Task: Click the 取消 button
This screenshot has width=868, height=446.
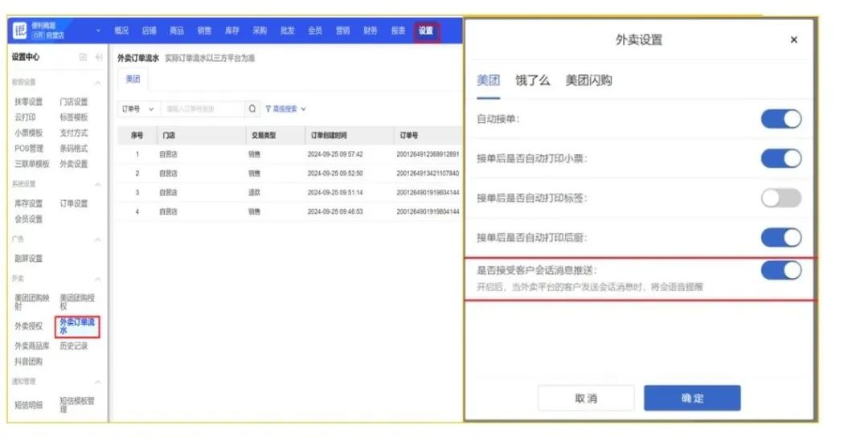Action: click(x=585, y=399)
